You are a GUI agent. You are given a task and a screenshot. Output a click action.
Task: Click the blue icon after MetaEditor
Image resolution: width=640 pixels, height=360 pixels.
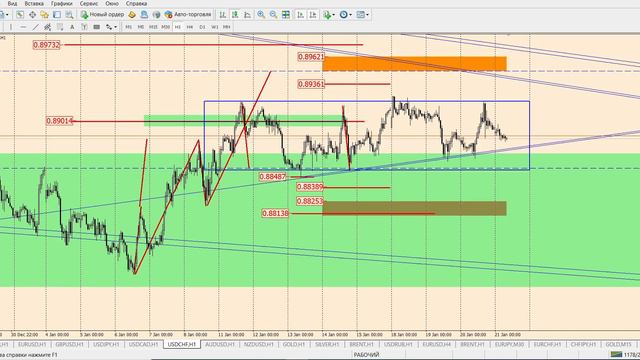click(x=144, y=15)
